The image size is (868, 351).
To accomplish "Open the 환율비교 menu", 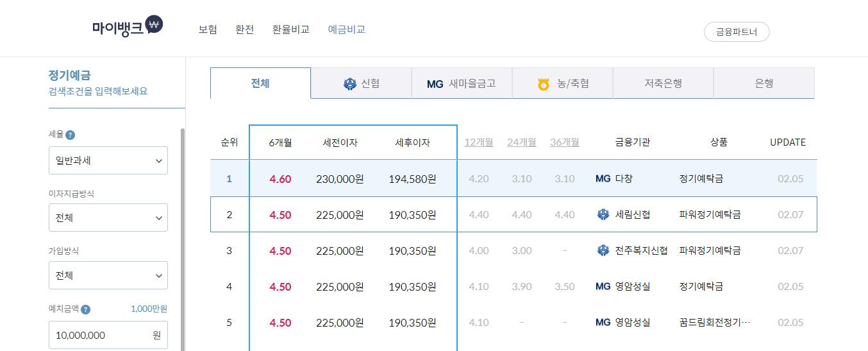I will (x=291, y=30).
